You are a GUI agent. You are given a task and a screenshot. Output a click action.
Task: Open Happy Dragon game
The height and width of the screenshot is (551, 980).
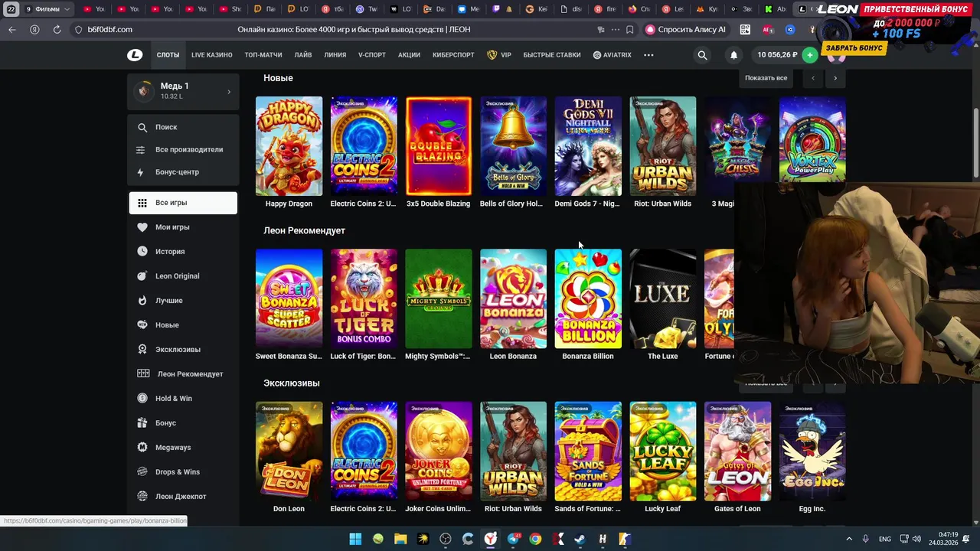coord(289,146)
